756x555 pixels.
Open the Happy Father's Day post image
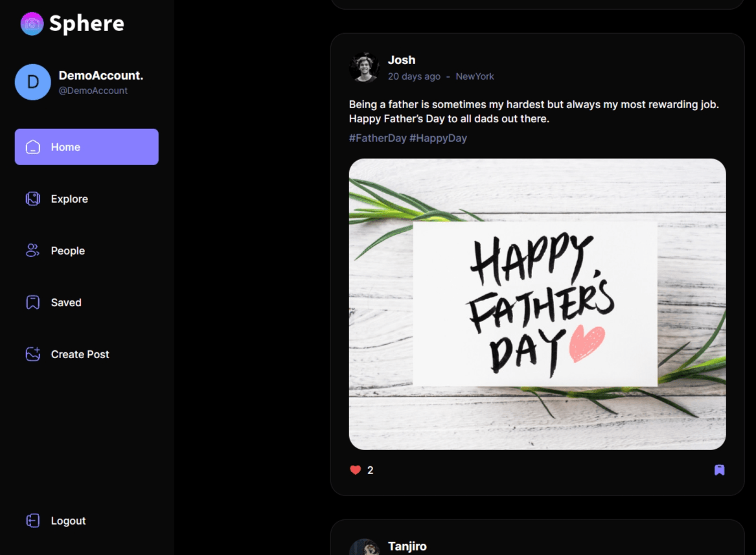point(537,304)
